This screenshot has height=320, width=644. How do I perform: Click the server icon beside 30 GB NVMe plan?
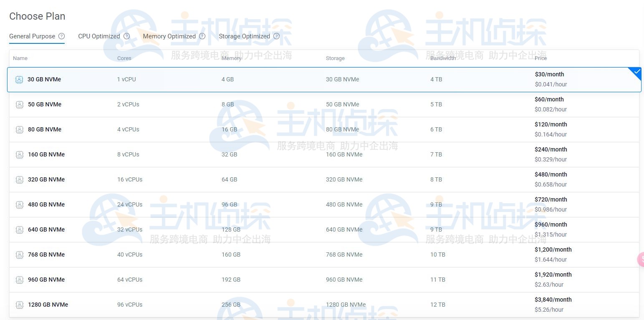19,79
